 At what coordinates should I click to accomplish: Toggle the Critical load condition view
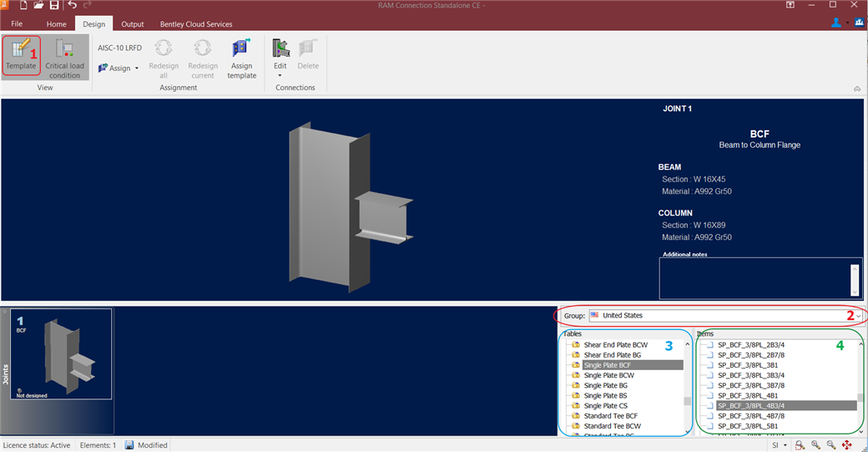click(x=64, y=58)
